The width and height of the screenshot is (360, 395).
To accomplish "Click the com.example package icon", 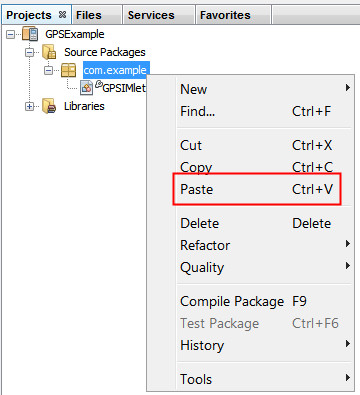I will [x=69, y=70].
